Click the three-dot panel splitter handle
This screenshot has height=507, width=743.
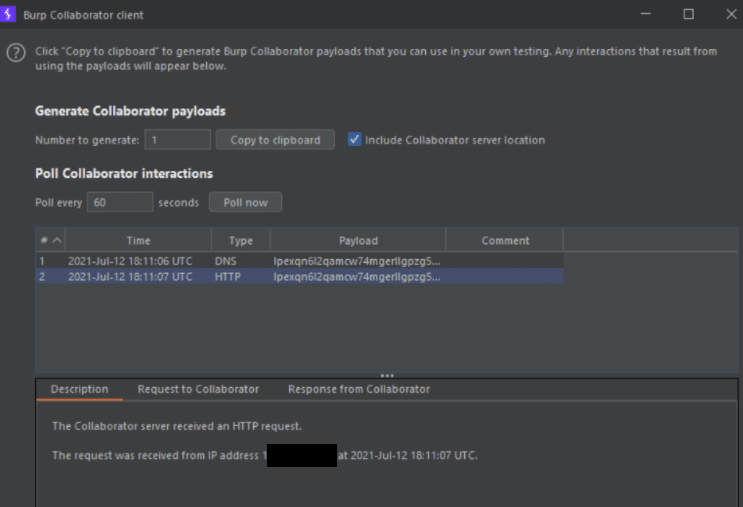point(387,375)
